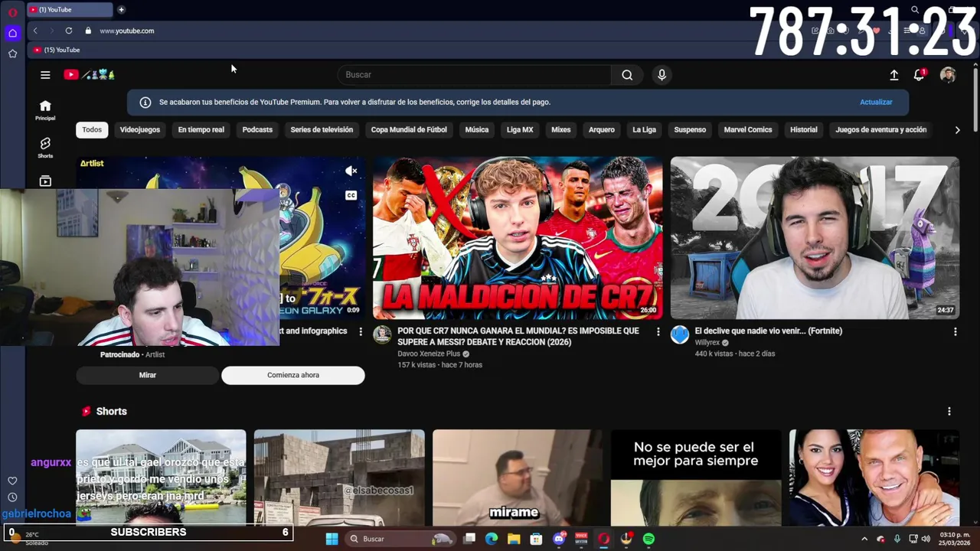The height and width of the screenshot is (551, 980).
Task: Filter by Suspenso chip
Action: point(690,130)
